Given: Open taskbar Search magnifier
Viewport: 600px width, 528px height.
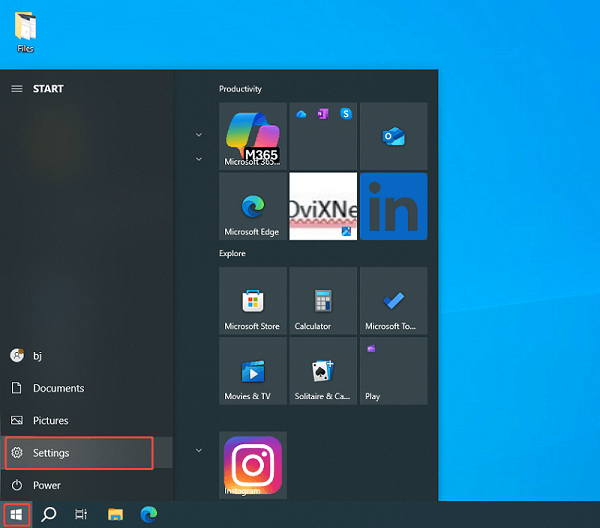Looking at the screenshot, I should (49, 515).
